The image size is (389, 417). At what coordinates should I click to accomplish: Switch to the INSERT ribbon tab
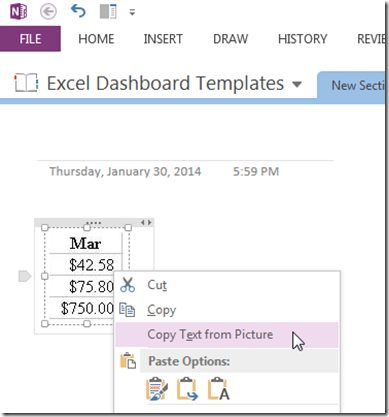163,39
